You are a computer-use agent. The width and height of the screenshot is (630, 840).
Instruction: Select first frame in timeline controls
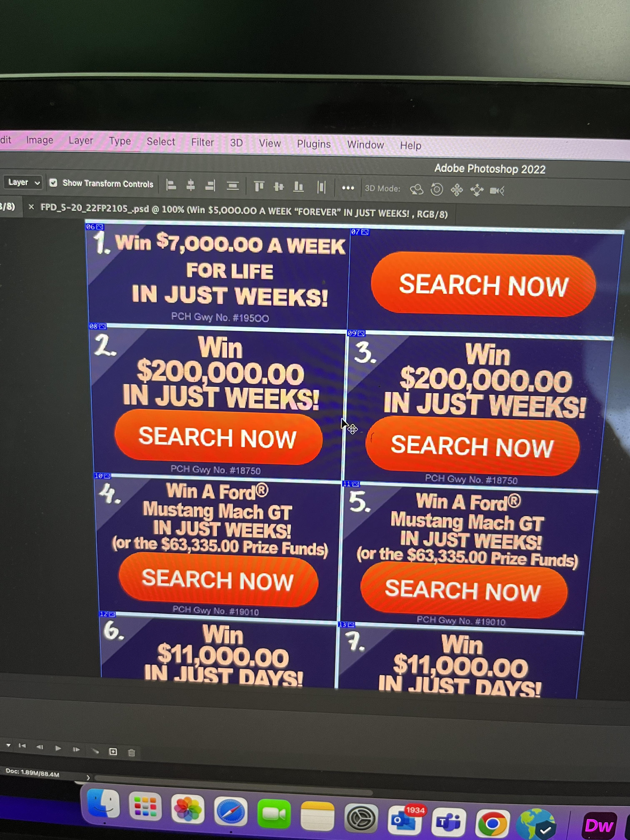tap(23, 746)
